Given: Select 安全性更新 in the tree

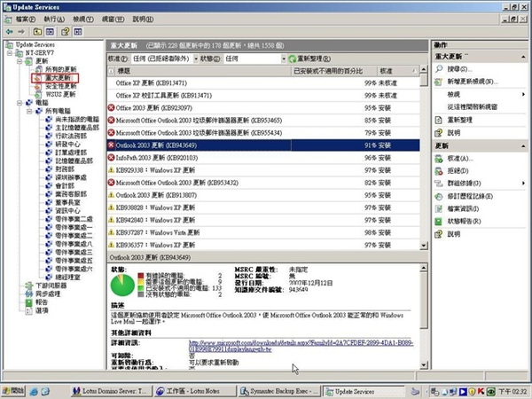Looking at the screenshot, I should coord(60,86).
